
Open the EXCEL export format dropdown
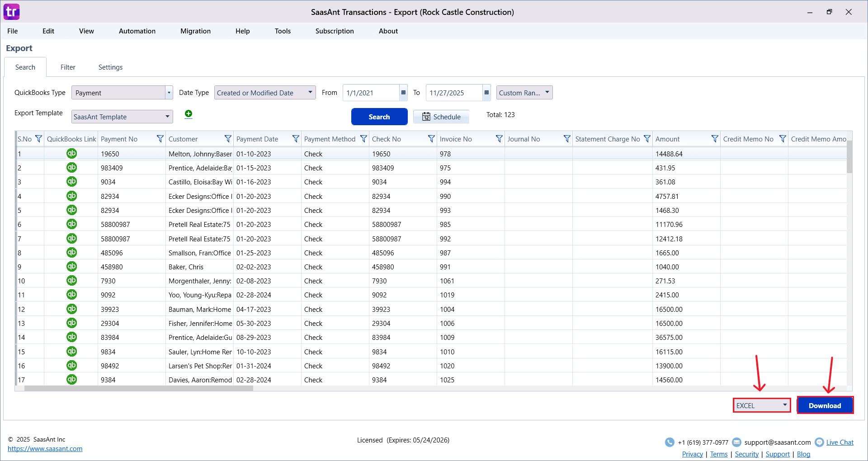tap(785, 405)
